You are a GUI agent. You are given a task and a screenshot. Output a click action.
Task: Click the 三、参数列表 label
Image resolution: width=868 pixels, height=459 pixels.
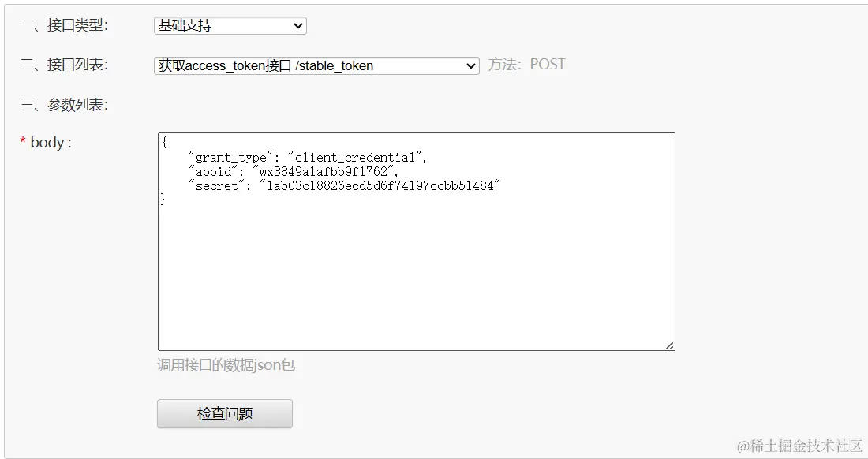click(x=64, y=105)
